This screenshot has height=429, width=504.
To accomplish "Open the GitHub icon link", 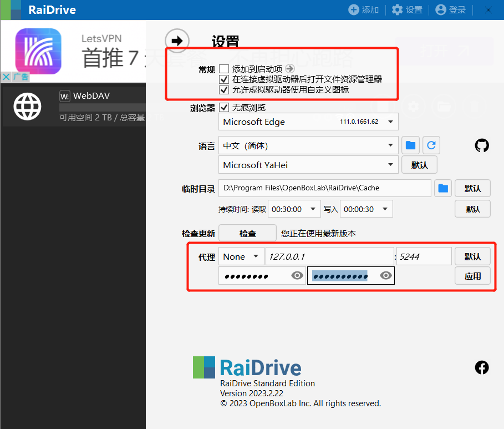I will click(x=482, y=145).
